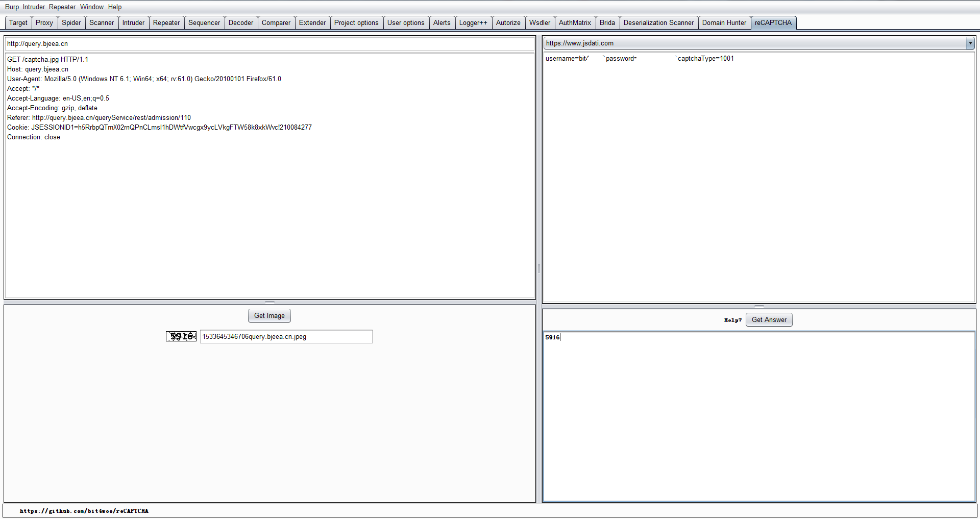Open the Window menu

pyautogui.click(x=92, y=7)
